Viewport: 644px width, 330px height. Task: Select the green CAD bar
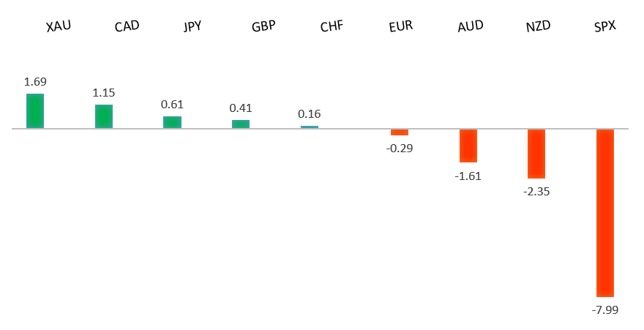[104, 116]
